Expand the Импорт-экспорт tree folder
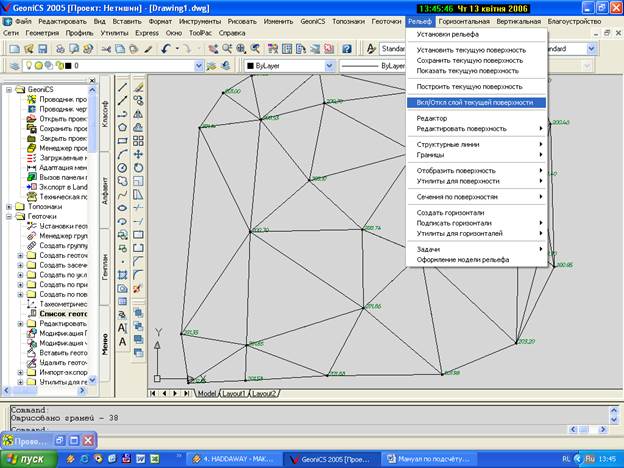The height and width of the screenshot is (468, 624). coord(20,372)
